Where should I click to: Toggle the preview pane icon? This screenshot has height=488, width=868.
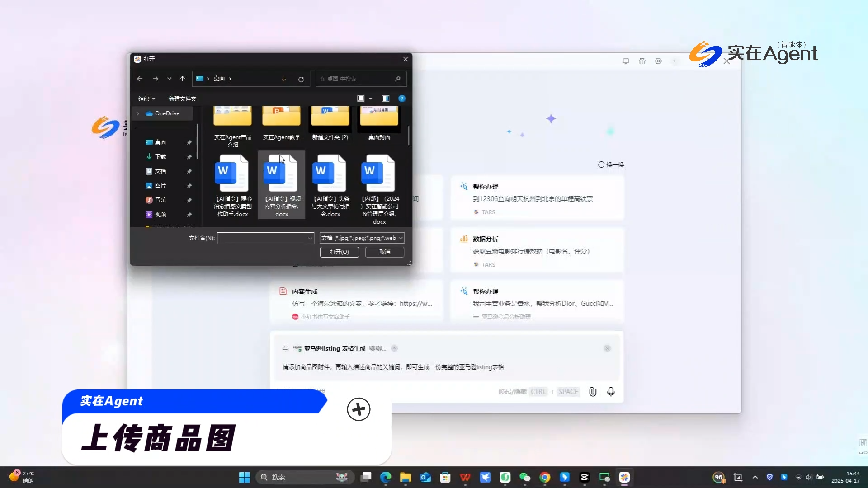386,99
